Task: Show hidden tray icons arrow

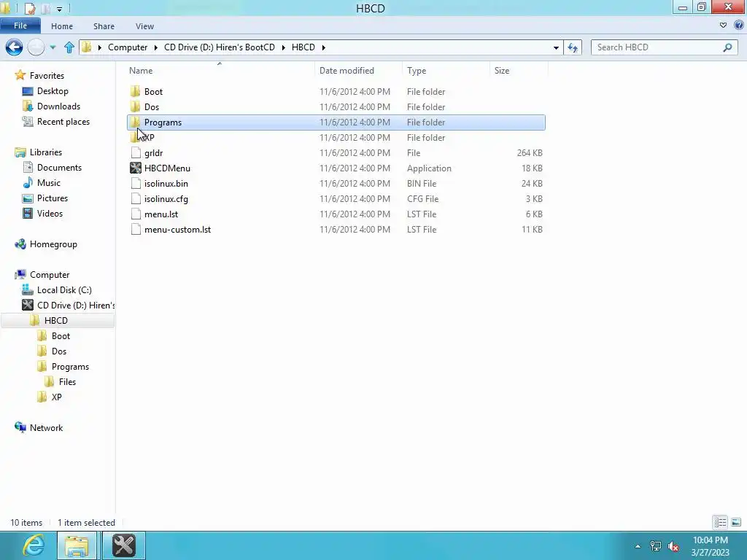Action: point(638,546)
